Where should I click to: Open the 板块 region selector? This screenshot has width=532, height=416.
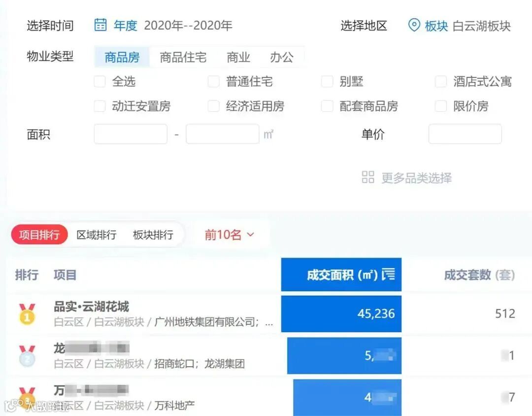[x=436, y=26]
